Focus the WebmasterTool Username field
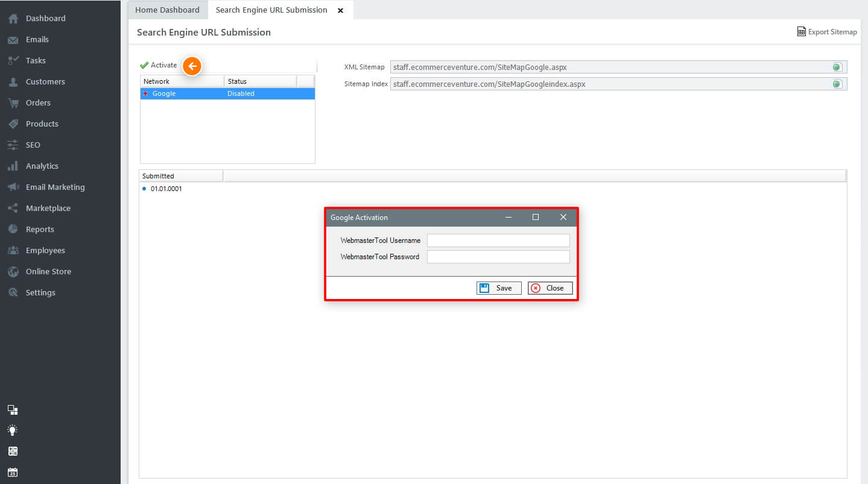 (498, 240)
